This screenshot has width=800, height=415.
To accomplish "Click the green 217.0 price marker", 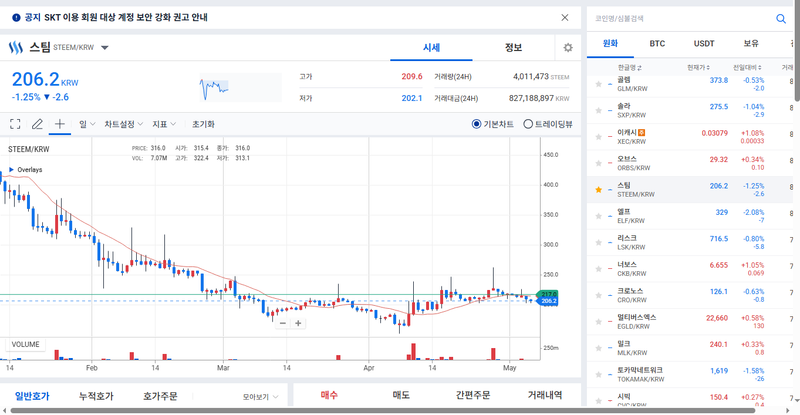I will click(549, 294).
